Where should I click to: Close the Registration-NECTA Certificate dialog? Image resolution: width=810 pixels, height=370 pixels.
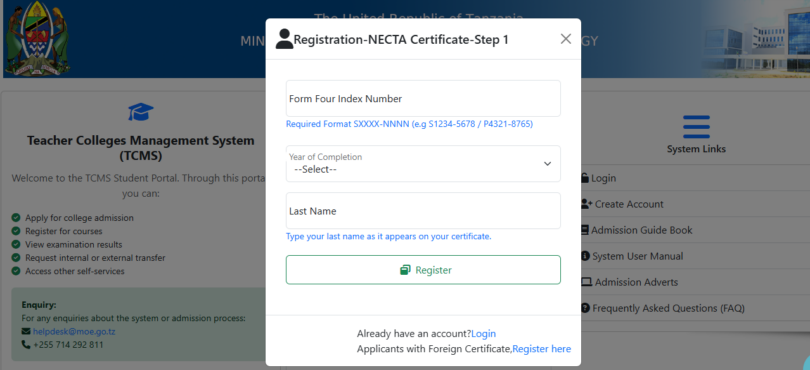(x=566, y=39)
